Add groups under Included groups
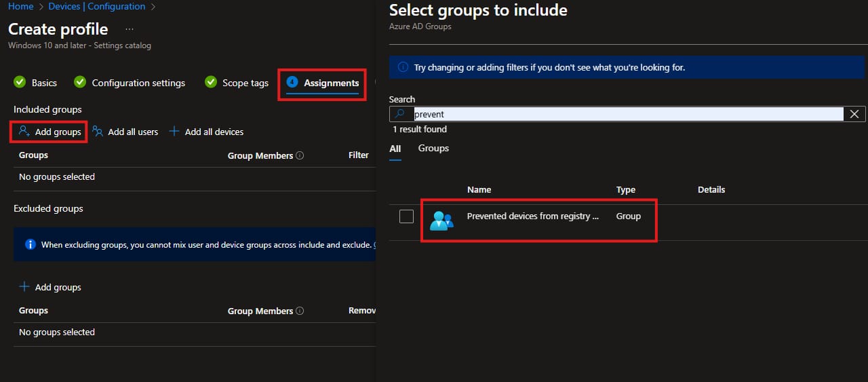This screenshot has width=868, height=382. (50, 132)
